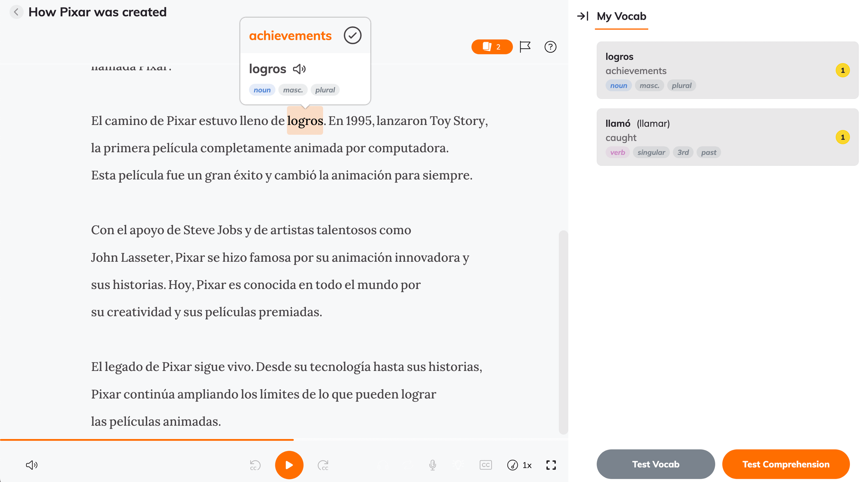Screen dimensions: 868x482
Task: Skip forward to next caption
Action: [323, 465]
